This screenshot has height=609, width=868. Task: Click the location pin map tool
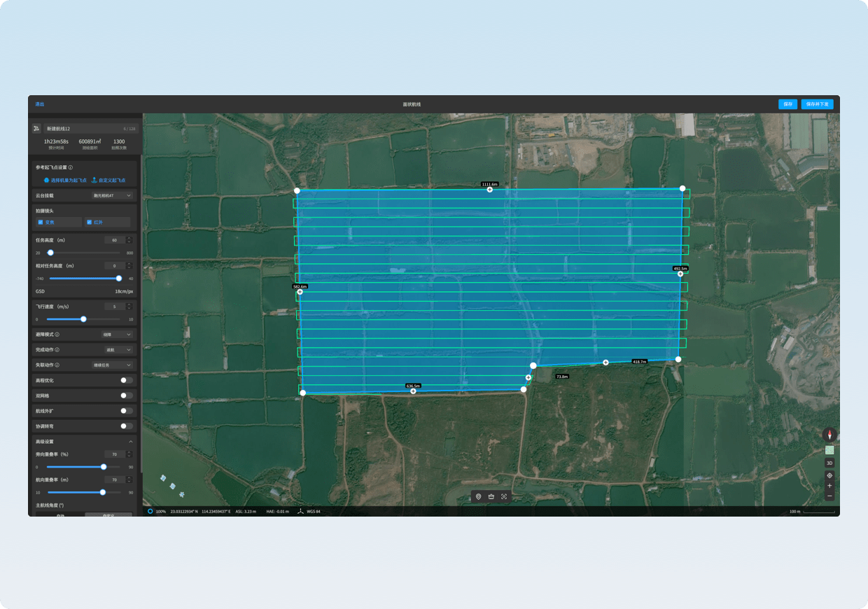[479, 497]
